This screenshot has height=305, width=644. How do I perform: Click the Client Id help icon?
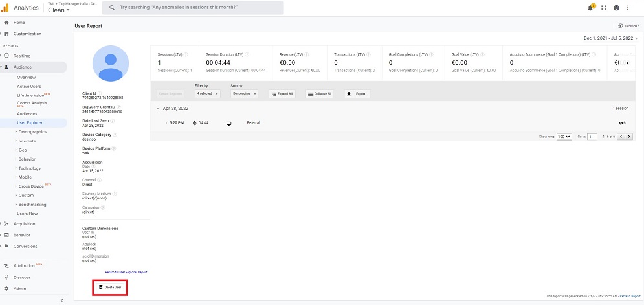(100, 93)
